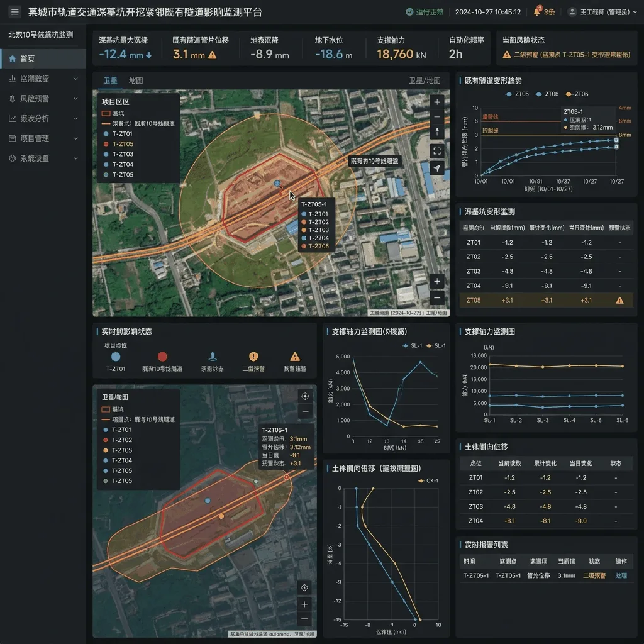Click the 二级预警 status in alarm list row

click(594, 575)
